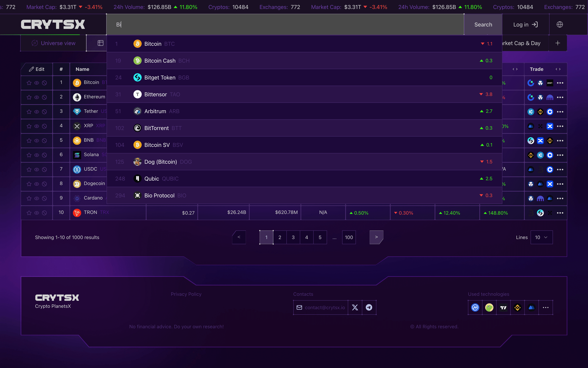Screen dimensions: 588x368
Task: Select Bittensor TAO search suggestion
Action: coord(304,94)
